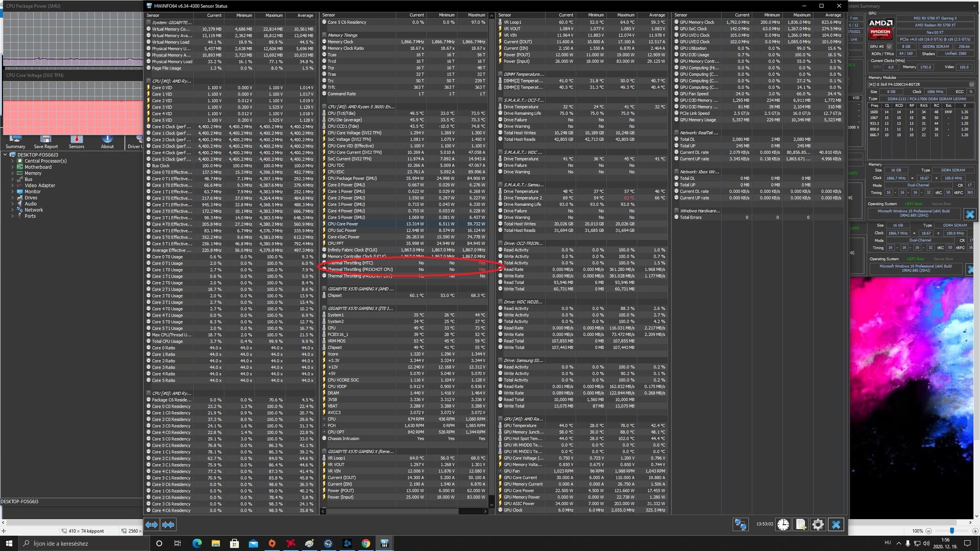Open File Explorer from the taskbar
The height and width of the screenshot is (551, 980).
[x=215, y=543]
